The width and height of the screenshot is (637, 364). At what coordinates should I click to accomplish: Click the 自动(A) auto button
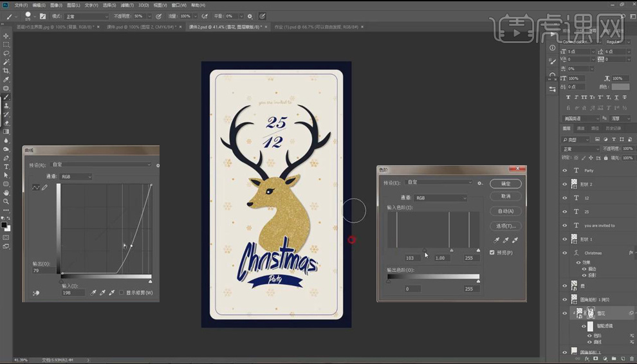pos(505,211)
